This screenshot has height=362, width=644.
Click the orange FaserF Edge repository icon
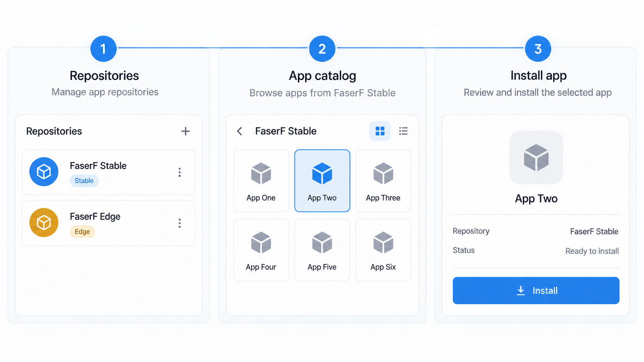coord(44,222)
